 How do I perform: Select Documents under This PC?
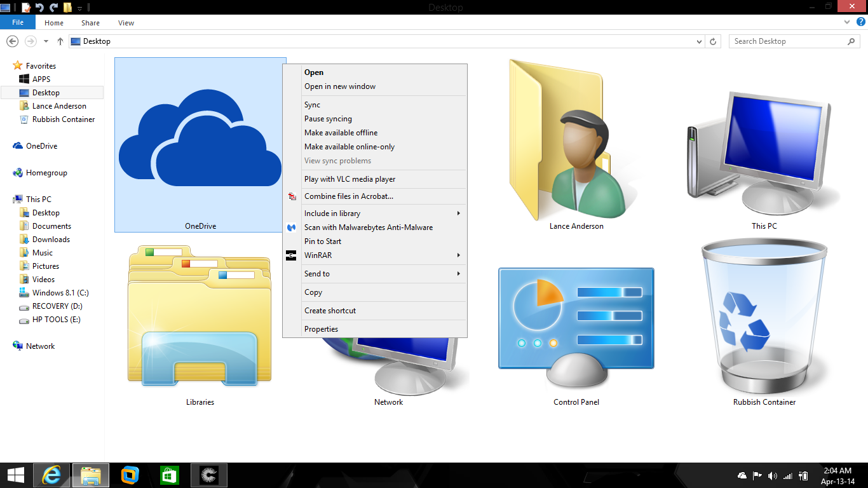point(51,226)
